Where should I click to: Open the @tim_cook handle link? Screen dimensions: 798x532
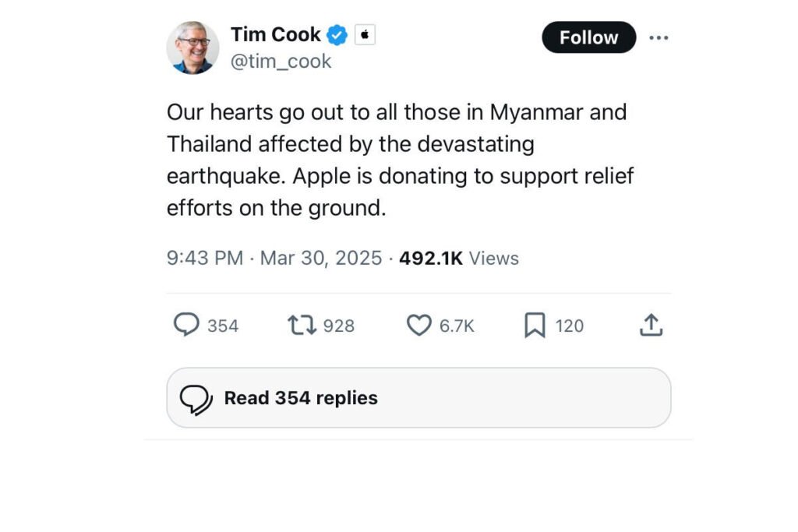(x=281, y=62)
